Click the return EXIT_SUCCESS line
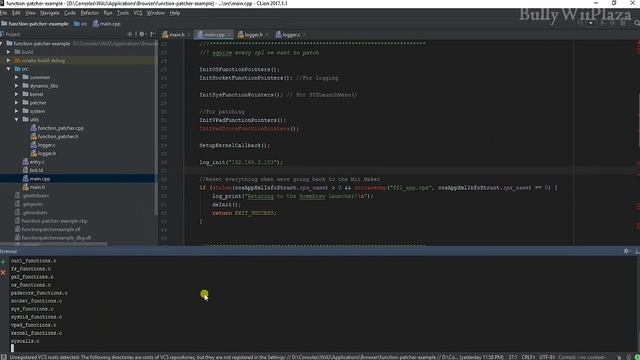This screenshot has width=640, height=360. [244, 213]
